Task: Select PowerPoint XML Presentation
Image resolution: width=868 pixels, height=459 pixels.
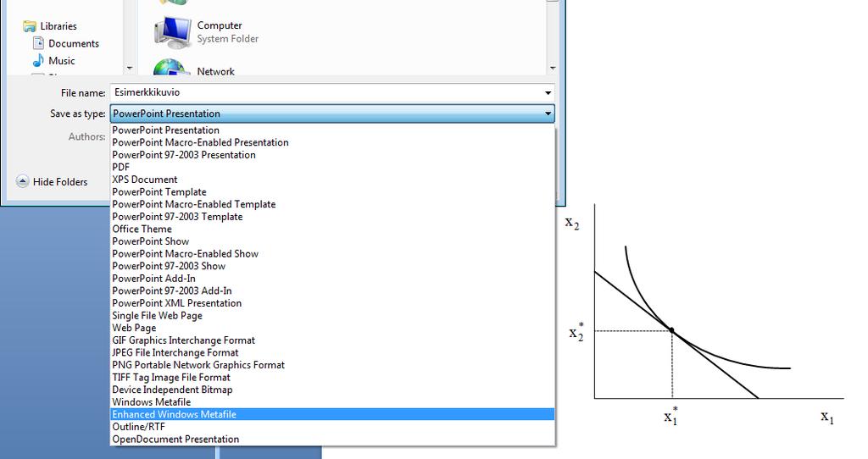Action: (332, 303)
